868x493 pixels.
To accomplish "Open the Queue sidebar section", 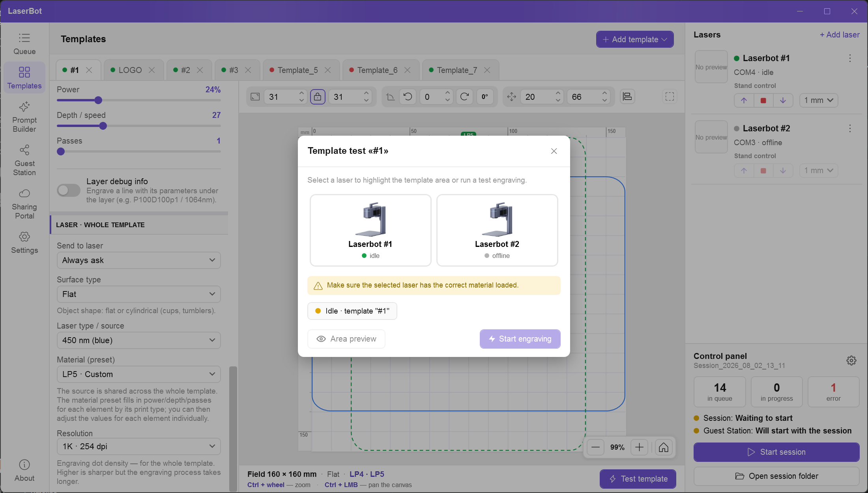I will coord(24,44).
